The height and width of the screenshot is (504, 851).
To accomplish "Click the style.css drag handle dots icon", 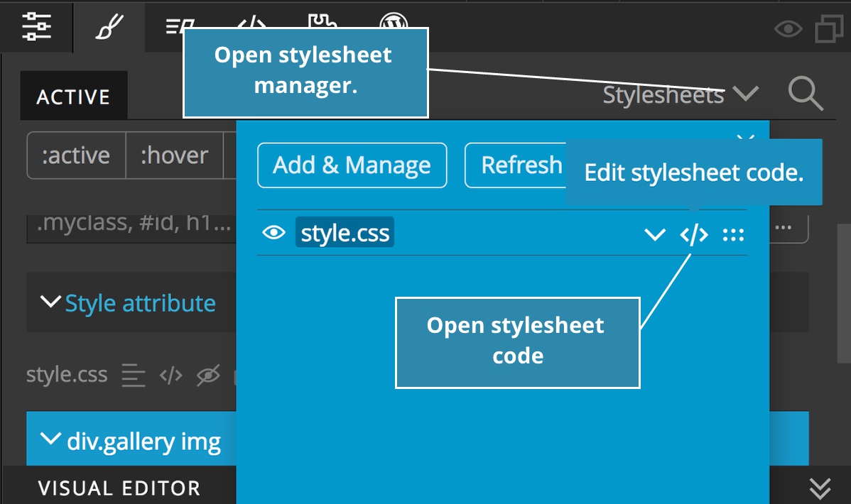I will pyautogui.click(x=733, y=235).
